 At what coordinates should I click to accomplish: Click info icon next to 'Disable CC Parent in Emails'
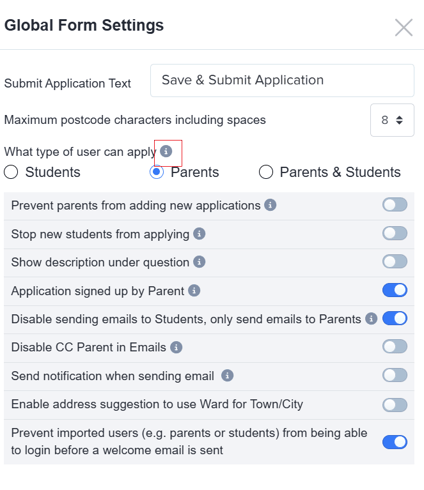176,347
